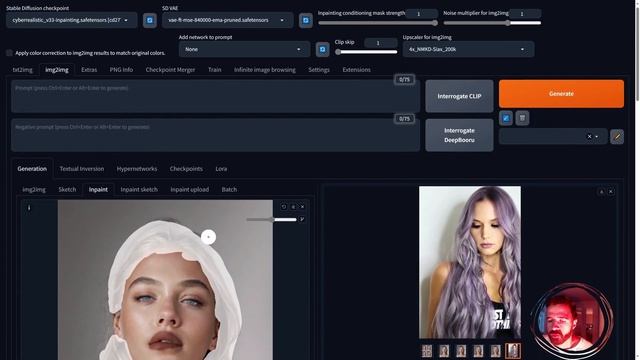Open the Textual Inversion tab
The width and height of the screenshot is (640, 360).
(x=82, y=169)
